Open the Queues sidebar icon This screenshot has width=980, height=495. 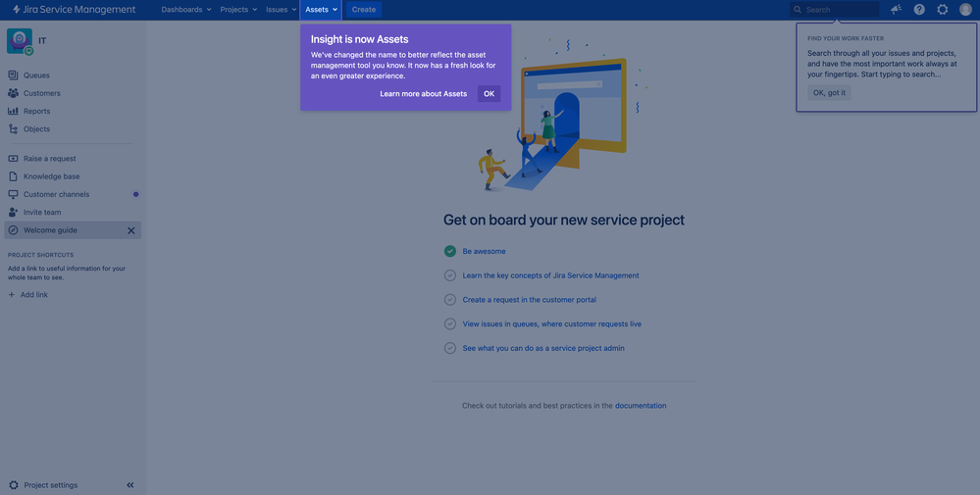13,74
